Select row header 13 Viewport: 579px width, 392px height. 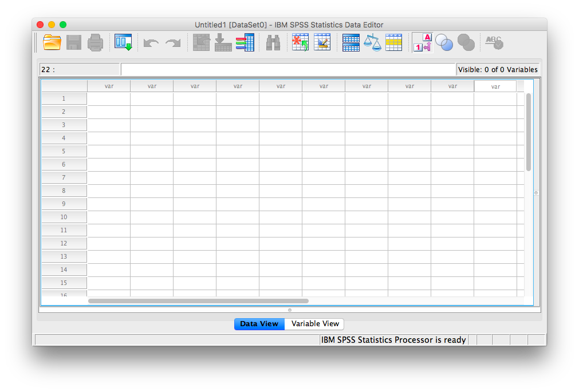(64, 256)
